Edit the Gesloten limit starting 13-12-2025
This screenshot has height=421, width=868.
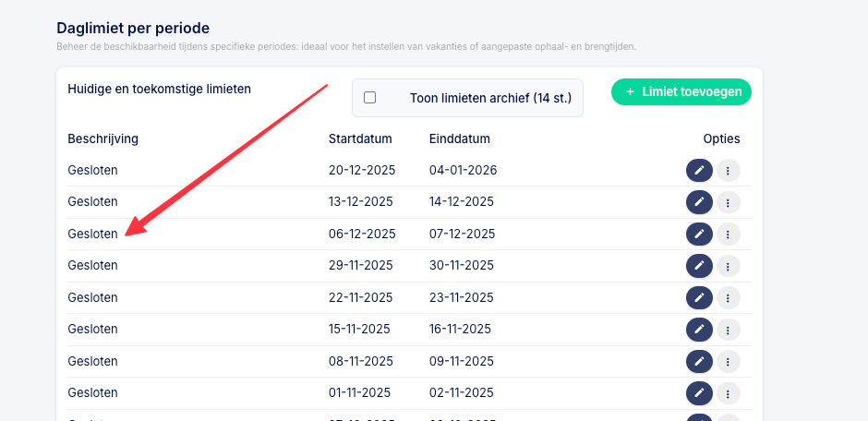[699, 202]
